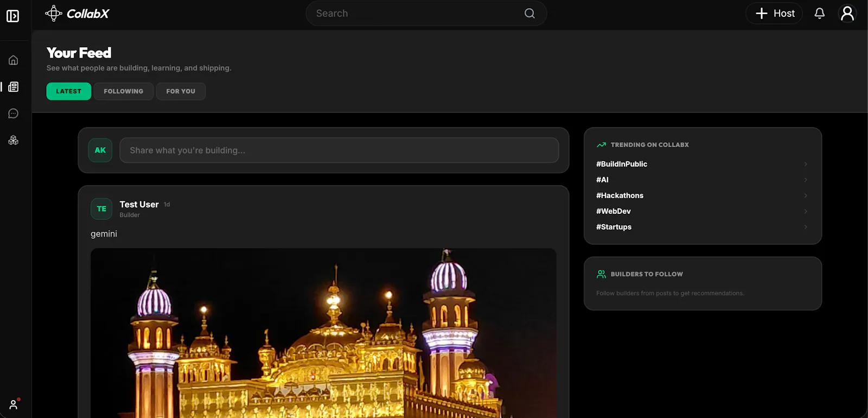Click the chevron next to #Hackathons
Screen dimensions: 868x418
pos(806,195)
